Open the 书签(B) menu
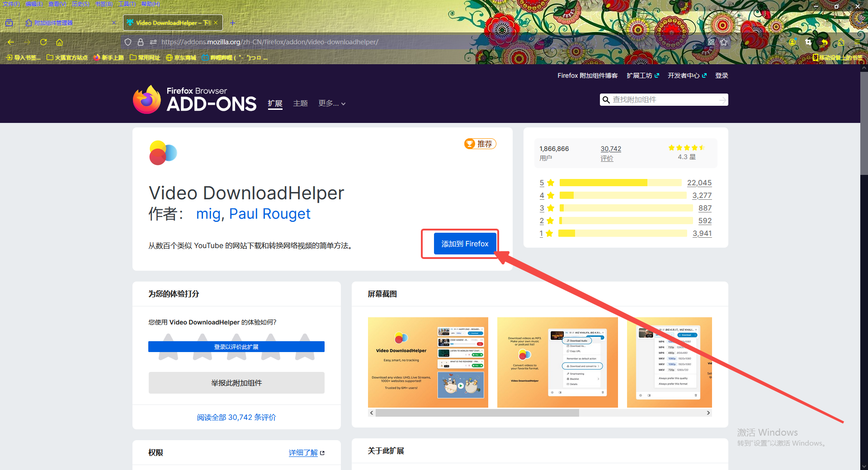The width and height of the screenshot is (868, 470). (x=104, y=4)
